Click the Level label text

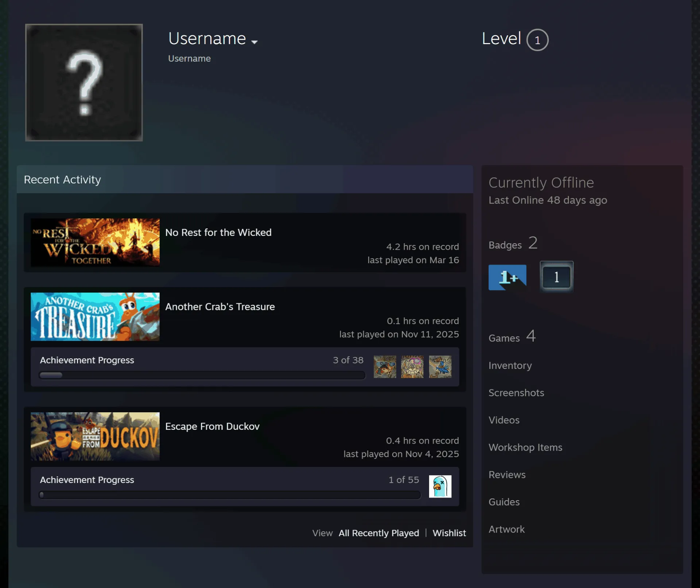point(501,39)
